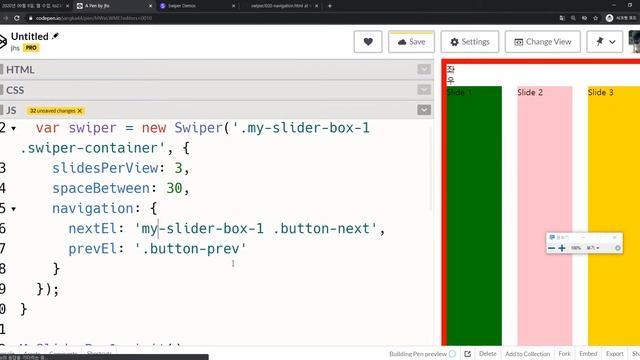Bookmark page with the star icon
640x360 pixels.
[x=596, y=18]
